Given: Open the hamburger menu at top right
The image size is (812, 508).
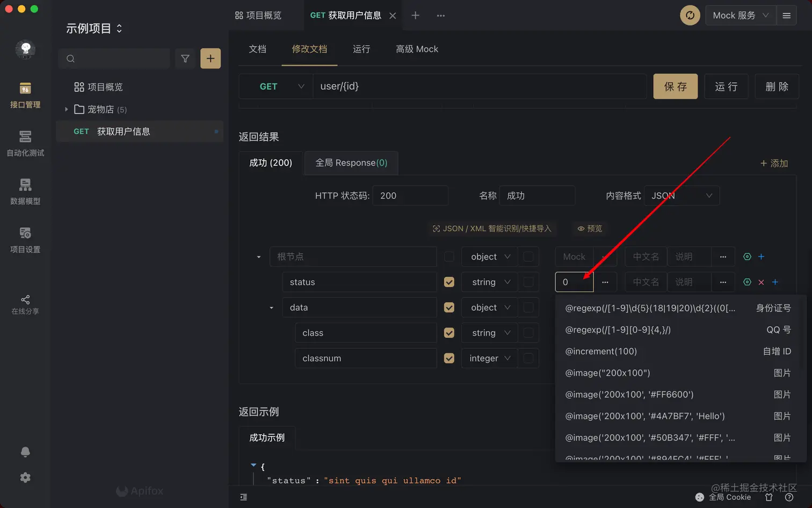Looking at the screenshot, I should point(787,16).
